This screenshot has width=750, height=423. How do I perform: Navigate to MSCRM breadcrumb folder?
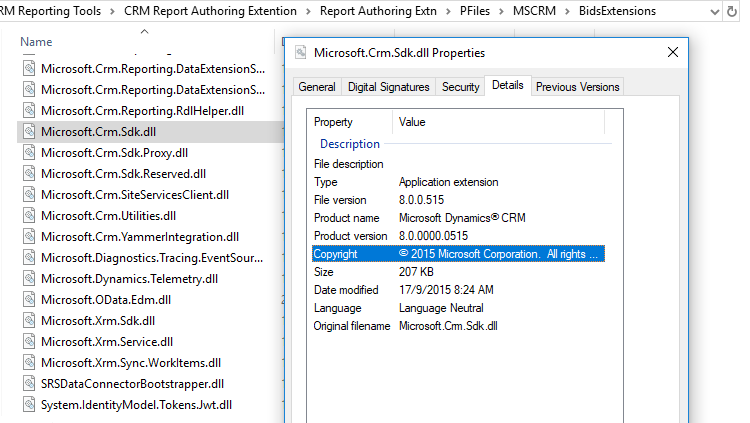click(534, 11)
